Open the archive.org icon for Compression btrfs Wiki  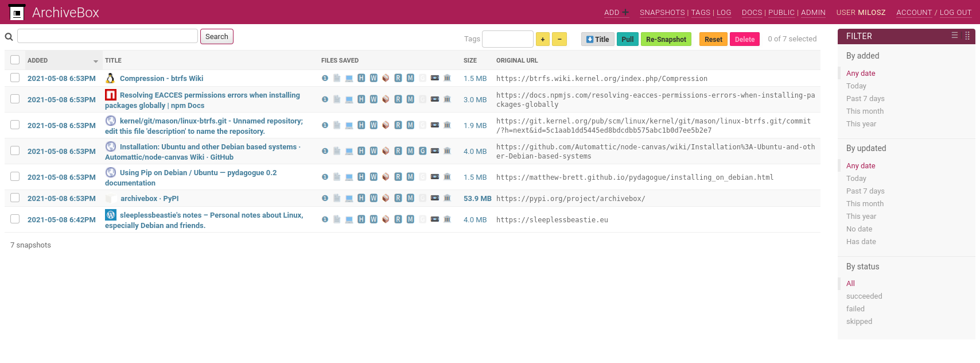[448, 78]
